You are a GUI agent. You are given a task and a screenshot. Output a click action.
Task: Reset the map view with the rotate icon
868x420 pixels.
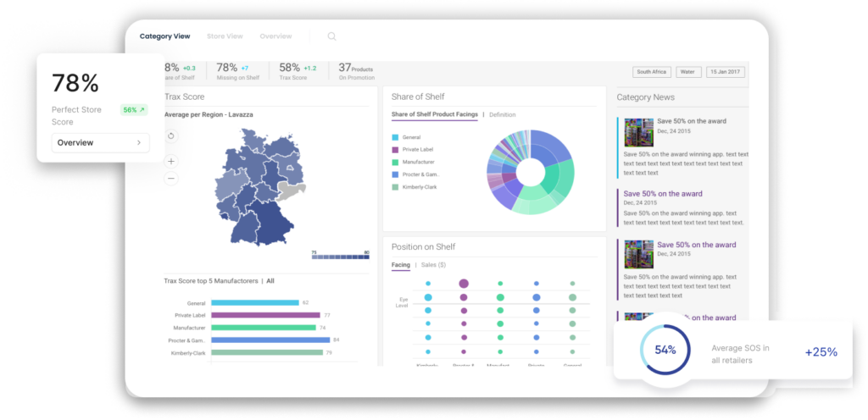tap(171, 135)
